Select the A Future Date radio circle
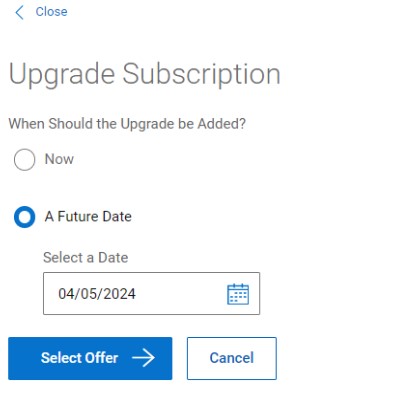The width and height of the screenshot is (394, 394). (24, 217)
